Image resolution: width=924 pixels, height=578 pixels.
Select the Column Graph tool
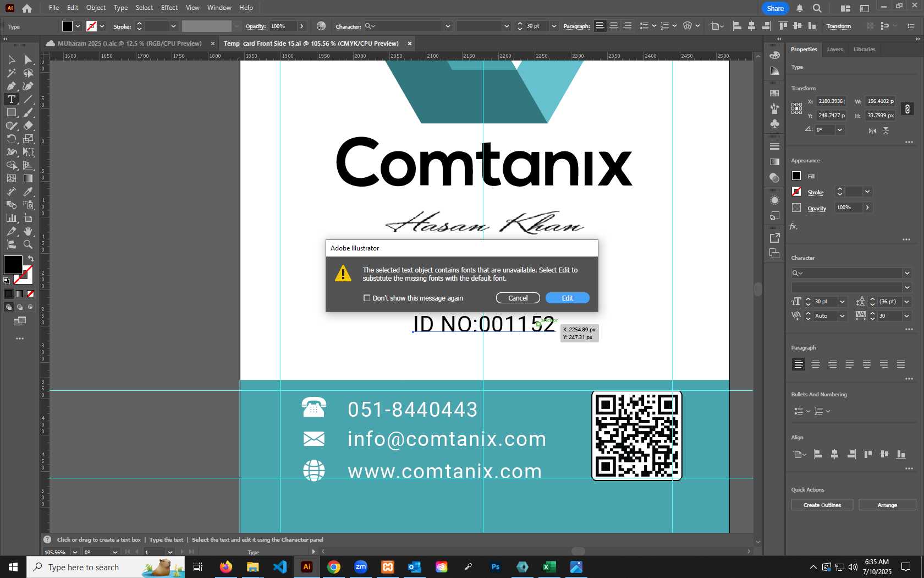tap(11, 218)
